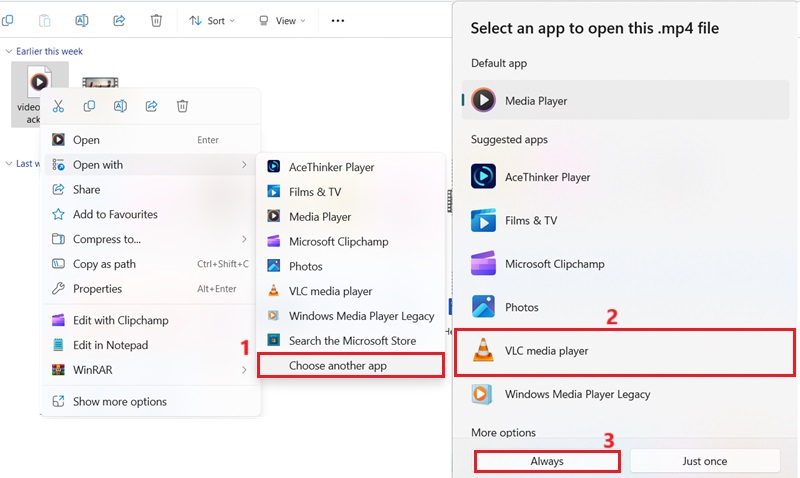
Task: Select AceThinker Player in suggested apps
Action: pos(626,177)
